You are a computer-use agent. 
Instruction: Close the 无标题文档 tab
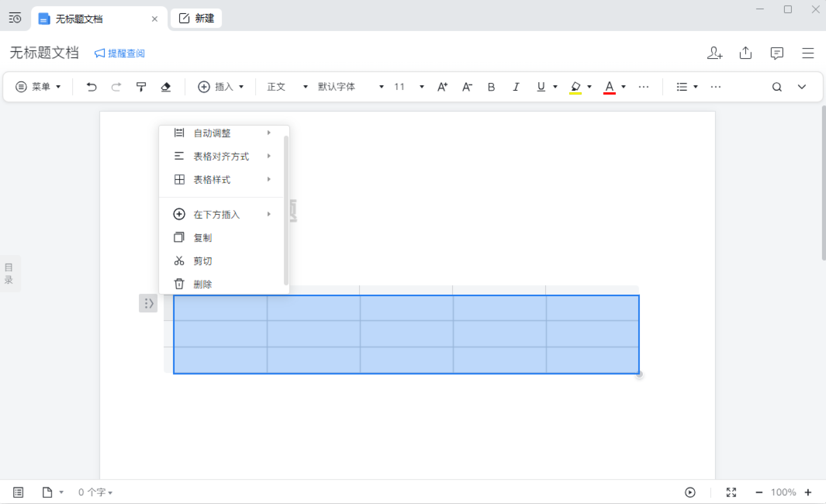(155, 19)
